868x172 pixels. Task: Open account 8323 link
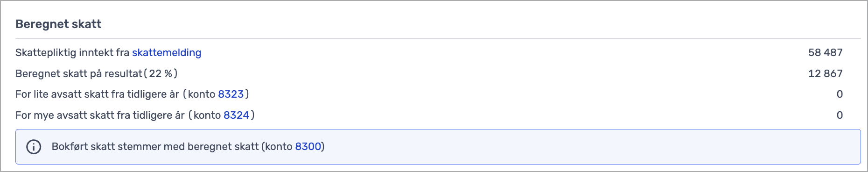click(231, 94)
